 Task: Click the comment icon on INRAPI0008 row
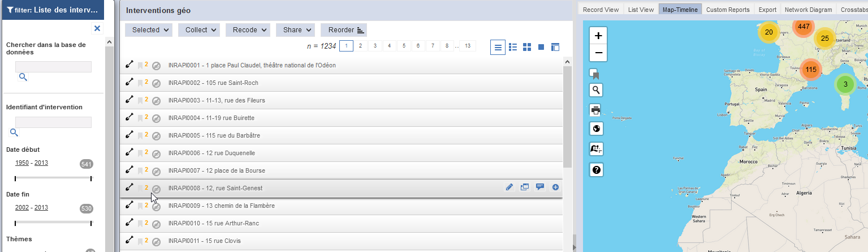pyautogui.click(x=539, y=187)
